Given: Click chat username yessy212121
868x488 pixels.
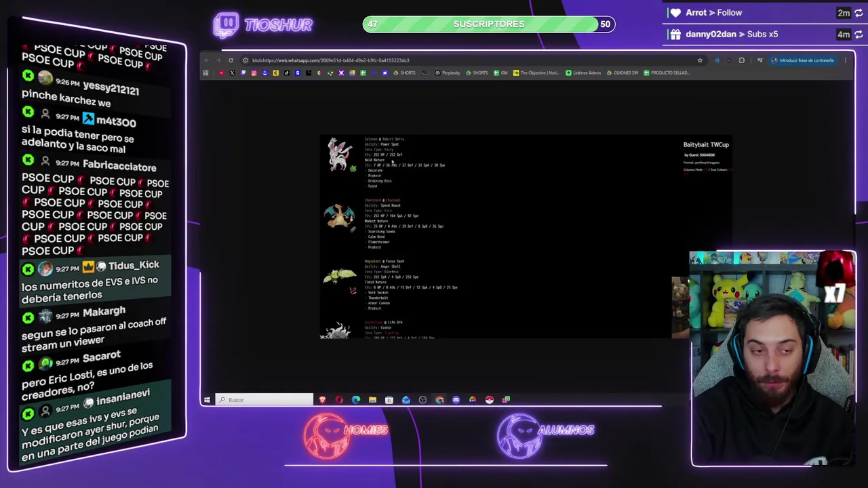Looking at the screenshot, I should [111, 88].
